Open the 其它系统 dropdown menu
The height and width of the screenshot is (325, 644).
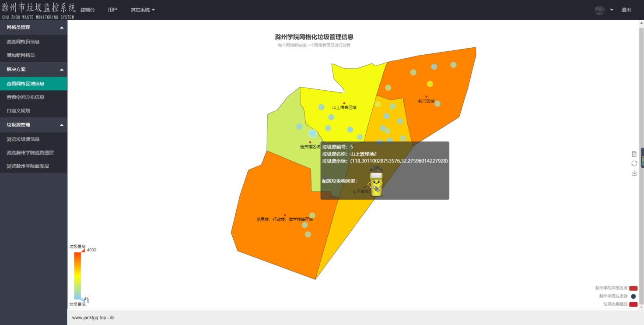(143, 10)
